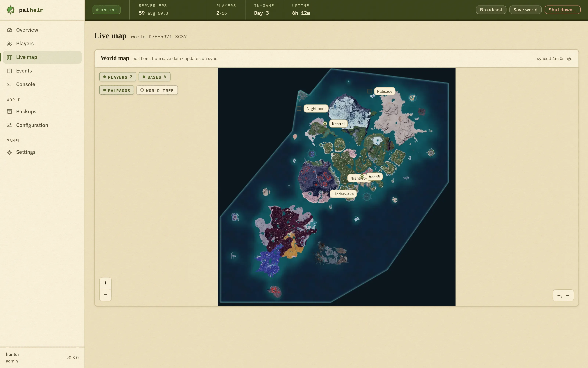The height and width of the screenshot is (368, 588).
Task: Click the upper Nightloom base square marker
Action: (x=299, y=109)
